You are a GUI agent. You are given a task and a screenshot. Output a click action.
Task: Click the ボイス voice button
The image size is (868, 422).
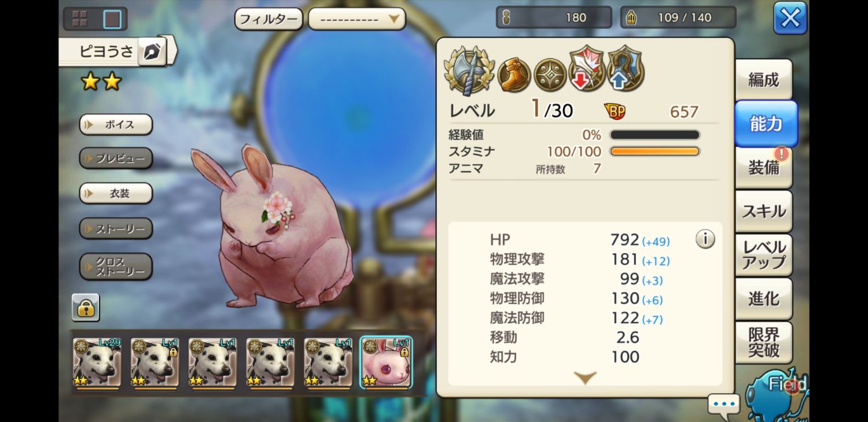point(116,124)
